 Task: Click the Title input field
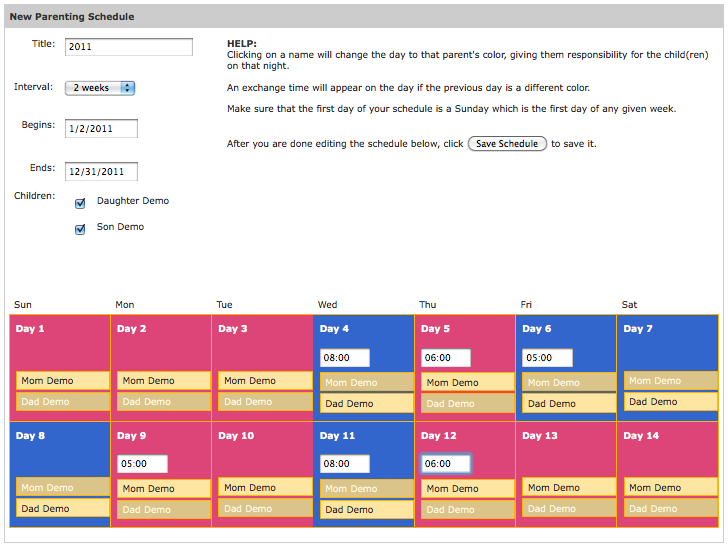click(x=129, y=47)
